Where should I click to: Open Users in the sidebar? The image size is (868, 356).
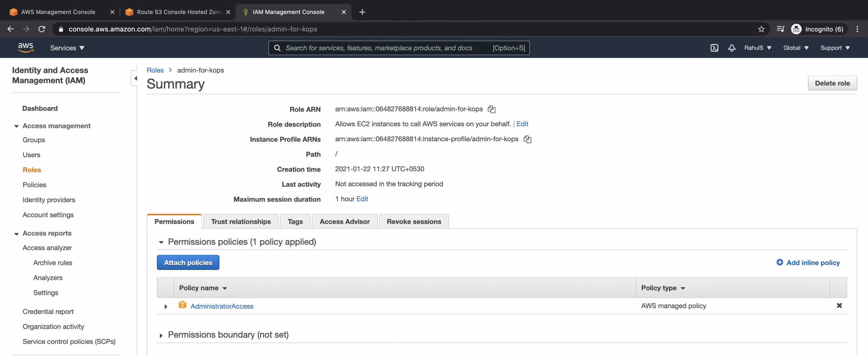(31, 155)
